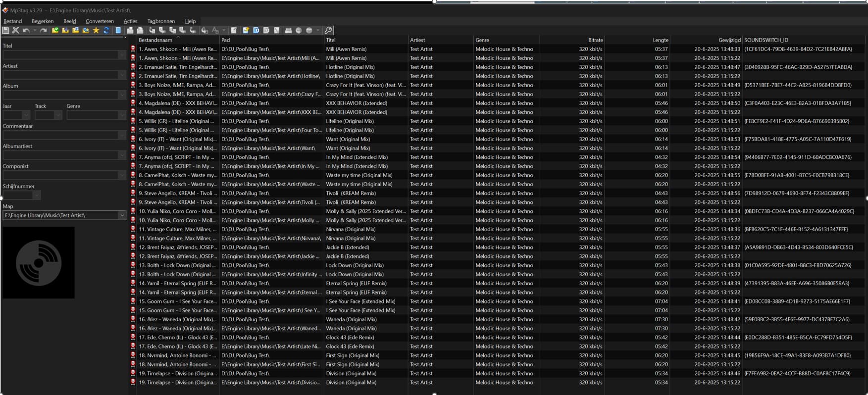Open the Bewerken menu
This screenshot has height=395, width=868.
(x=43, y=21)
